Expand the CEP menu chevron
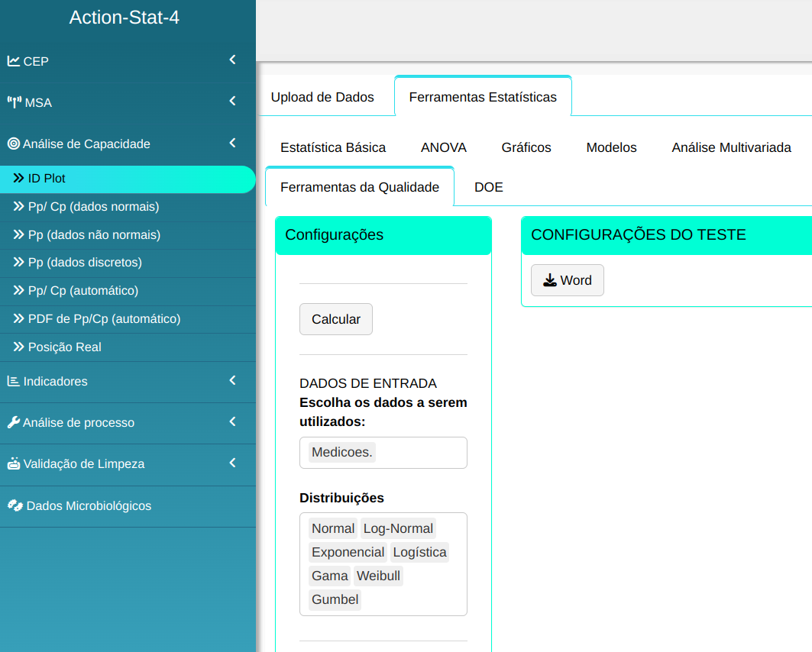This screenshot has height=652, width=812. click(232, 60)
